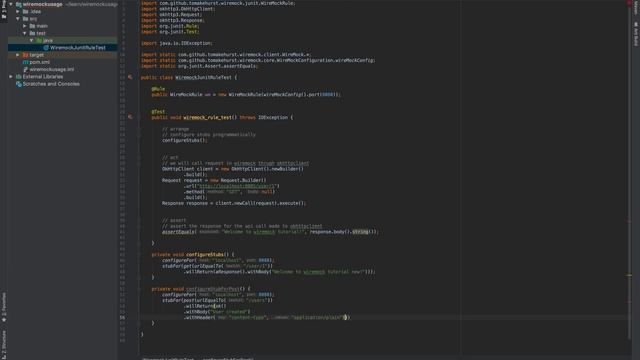Collapse the wiremockusage project root arrow
This screenshot has width=640, height=360.
pos(11,4)
